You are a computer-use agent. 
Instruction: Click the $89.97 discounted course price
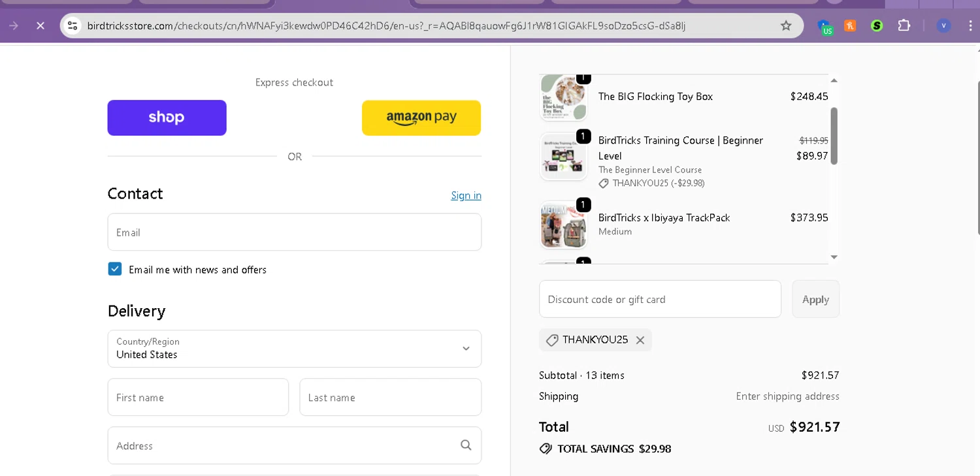pyautogui.click(x=812, y=155)
